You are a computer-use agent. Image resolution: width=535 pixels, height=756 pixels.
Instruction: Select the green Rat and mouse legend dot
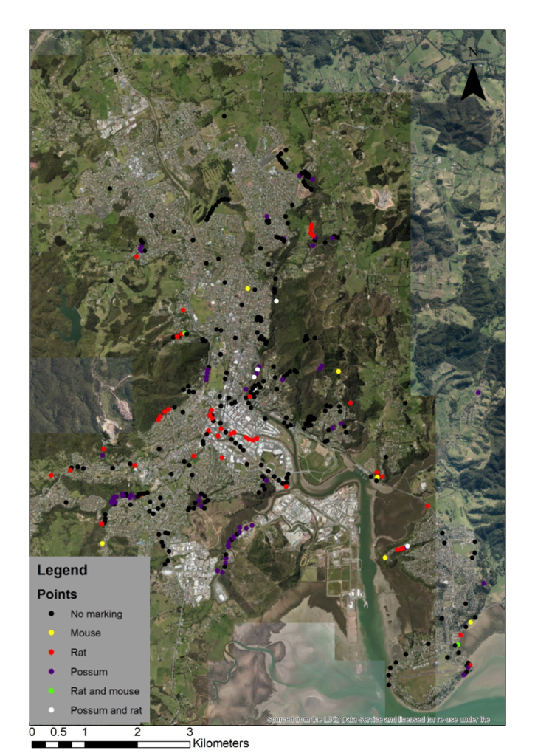(50, 691)
